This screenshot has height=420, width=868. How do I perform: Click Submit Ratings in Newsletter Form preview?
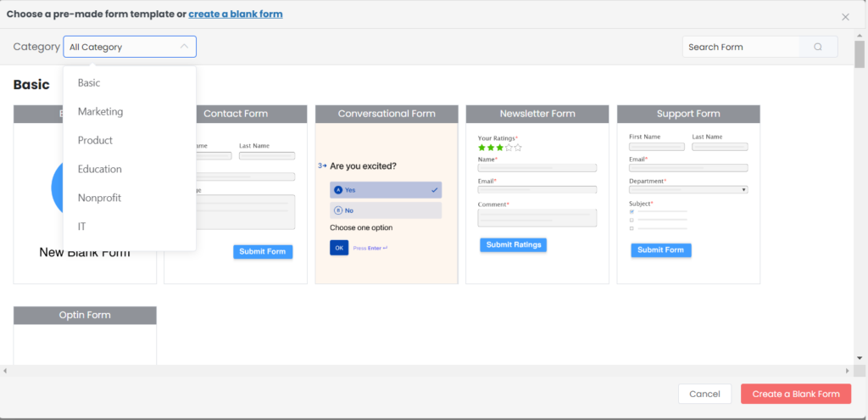tap(513, 245)
